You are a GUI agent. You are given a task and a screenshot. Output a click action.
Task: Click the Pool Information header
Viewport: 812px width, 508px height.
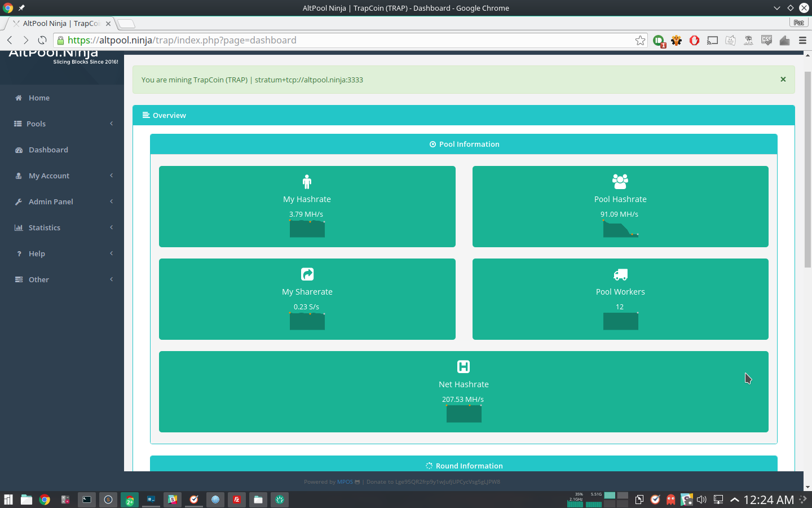click(464, 144)
